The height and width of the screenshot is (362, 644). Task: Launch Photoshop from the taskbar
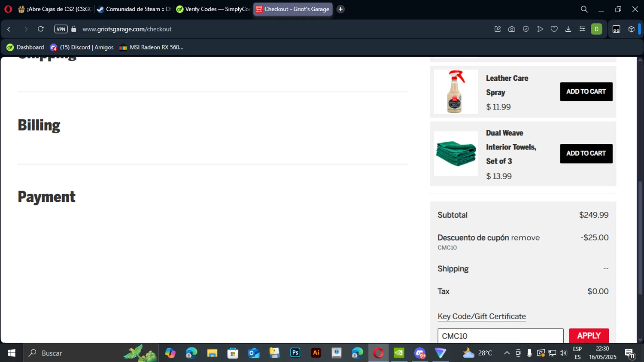coord(295,353)
